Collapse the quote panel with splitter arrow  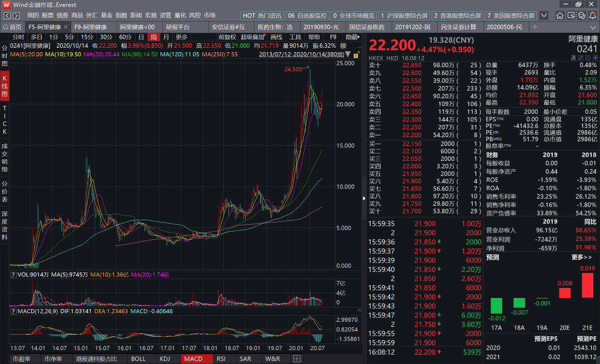click(x=364, y=198)
